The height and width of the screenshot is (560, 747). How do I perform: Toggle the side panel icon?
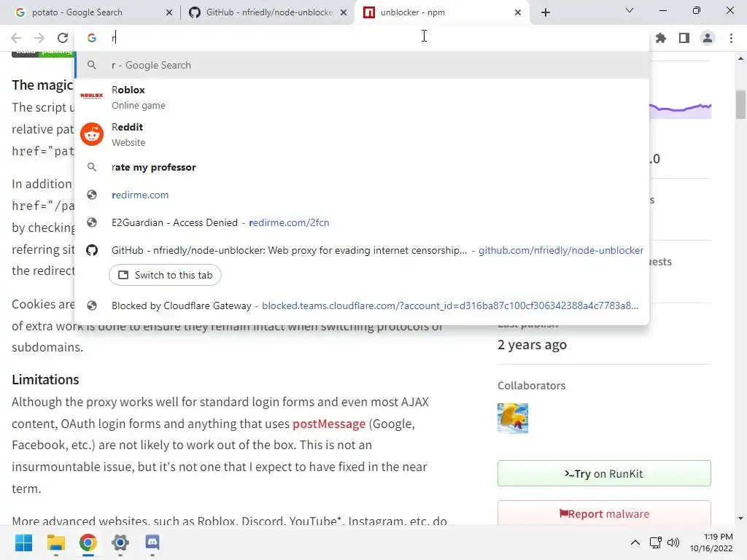click(684, 38)
